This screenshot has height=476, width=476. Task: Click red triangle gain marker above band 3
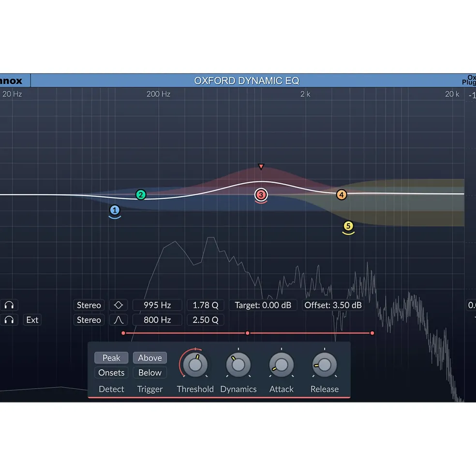261,166
